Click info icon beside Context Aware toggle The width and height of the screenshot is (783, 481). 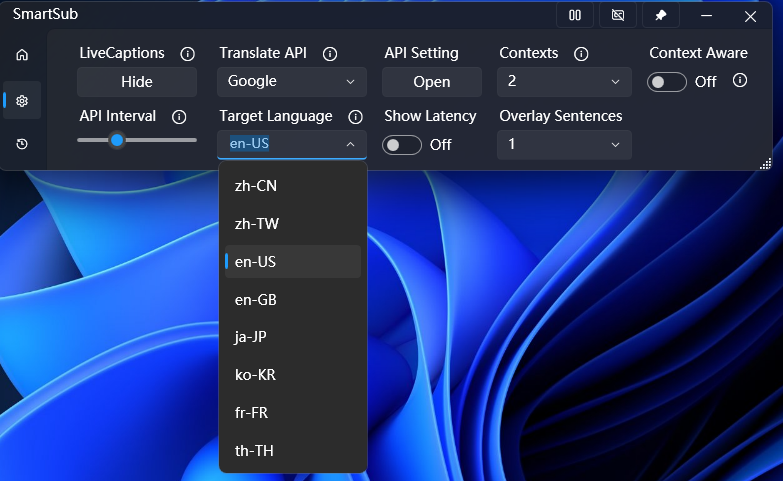tap(740, 81)
